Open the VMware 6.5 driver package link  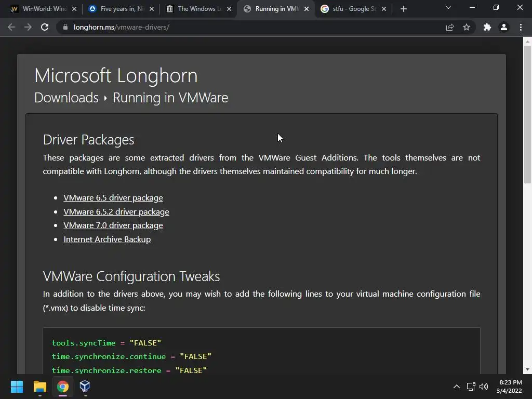113,198
